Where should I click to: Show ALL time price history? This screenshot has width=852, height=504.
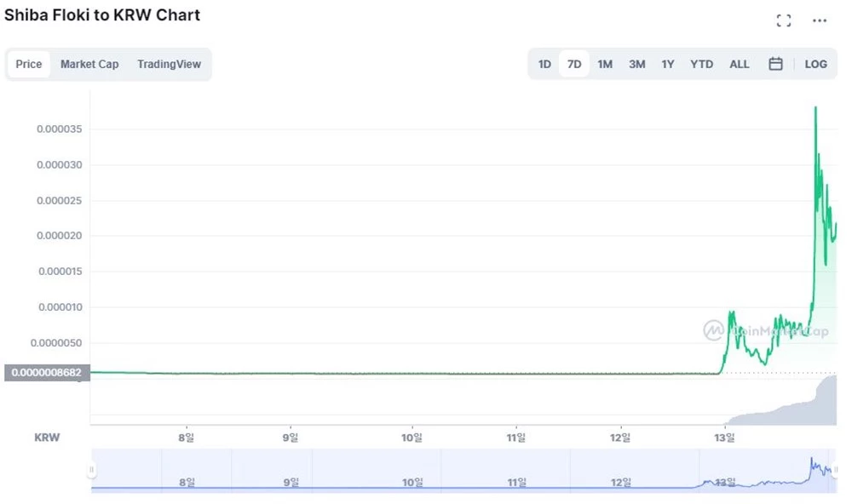(740, 64)
